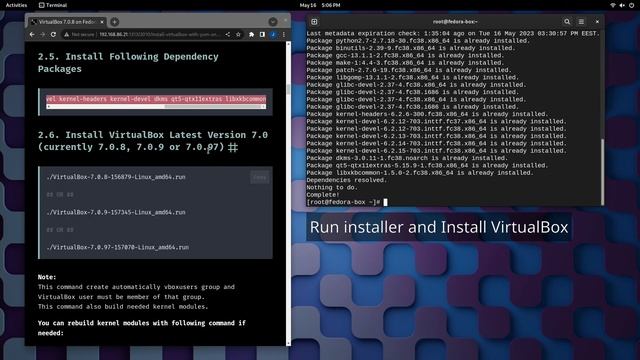The image size is (640, 360).
Task: Open the system status network icon
Action: coord(613,5)
